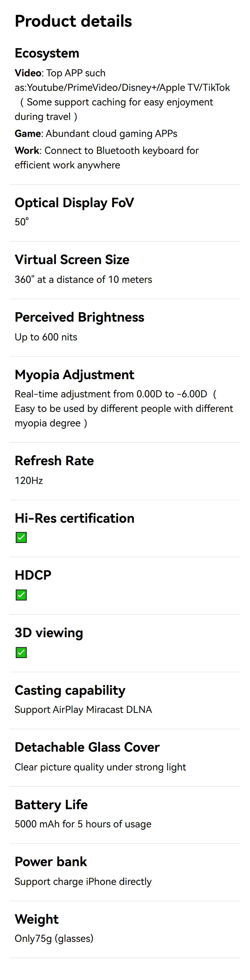Click the Casting capability heading
Image resolution: width=250 pixels, height=980 pixels.
[x=70, y=690]
